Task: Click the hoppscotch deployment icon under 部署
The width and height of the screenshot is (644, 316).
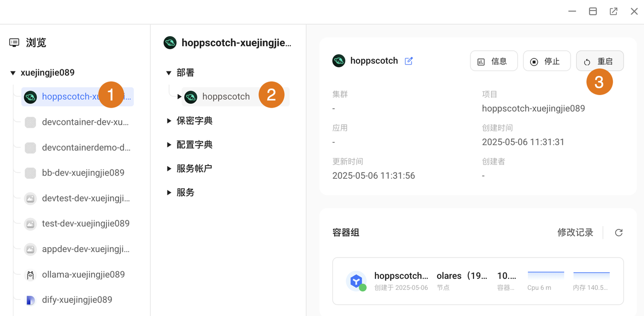Action: [191, 97]
